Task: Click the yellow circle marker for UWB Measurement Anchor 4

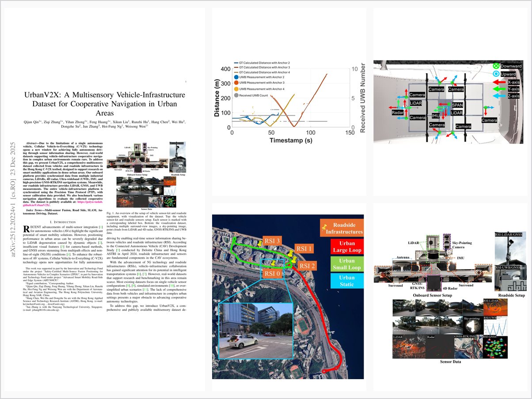Action: [237, 89]
